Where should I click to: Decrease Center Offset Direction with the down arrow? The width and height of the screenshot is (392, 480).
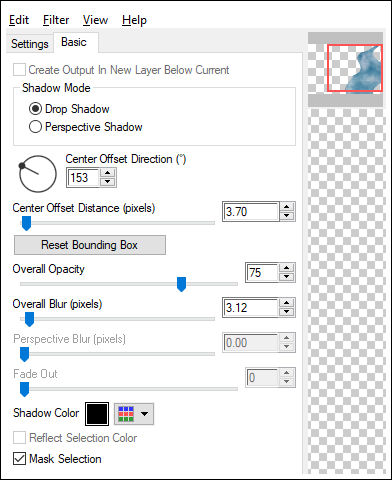pos(107,182)
